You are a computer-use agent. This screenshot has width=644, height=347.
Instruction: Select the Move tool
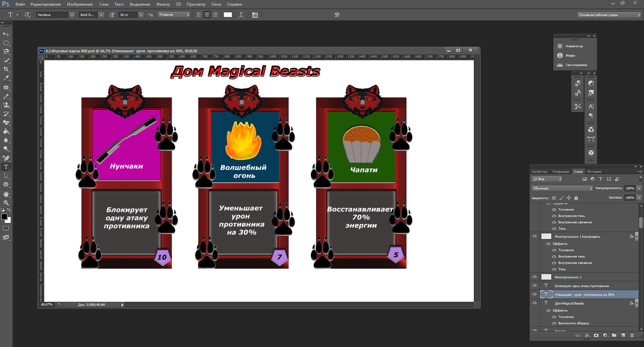[x=7, y=33]
